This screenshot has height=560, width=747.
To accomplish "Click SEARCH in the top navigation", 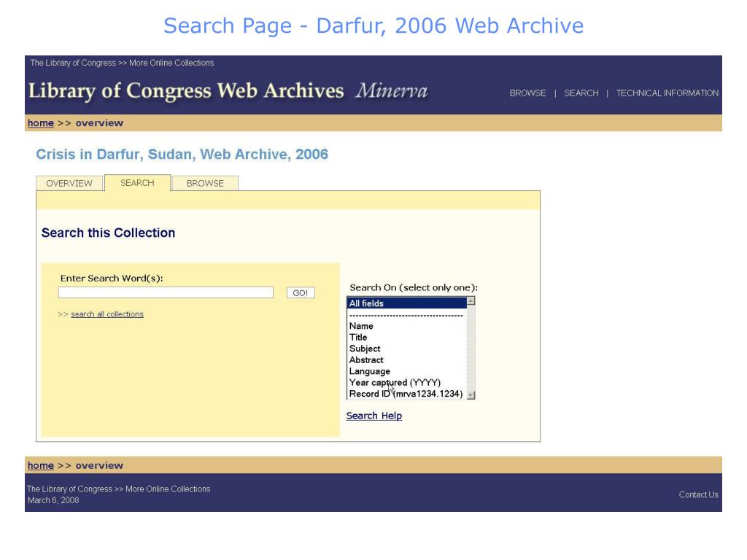I will pos(581,93).
